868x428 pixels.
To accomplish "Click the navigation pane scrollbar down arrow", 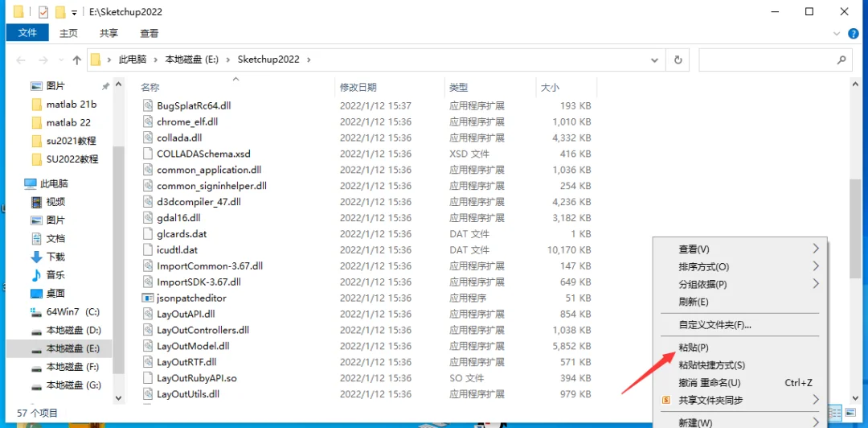I will pyautogui.click(x=118, y=397).
